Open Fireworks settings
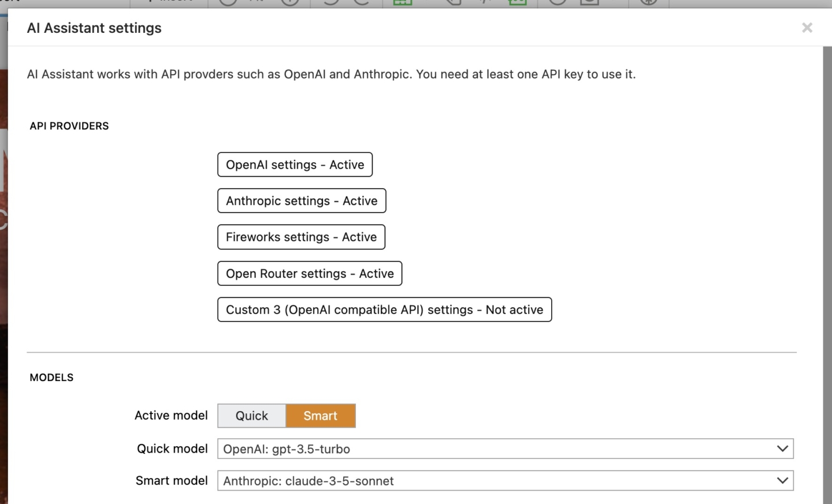This screenshot has height=504, width=832. (x=301, y=237)
